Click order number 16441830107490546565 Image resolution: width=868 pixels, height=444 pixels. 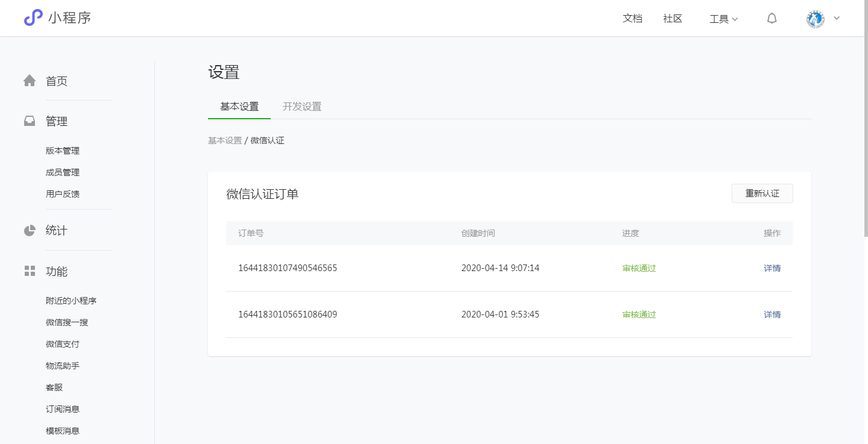(288, 268)
